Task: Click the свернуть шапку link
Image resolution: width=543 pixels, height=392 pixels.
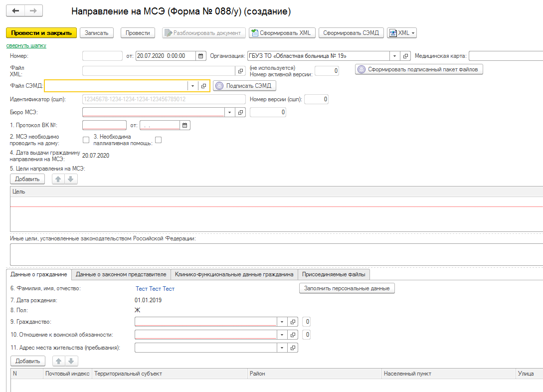Action: pyautogui.click(x=26, y=45)
